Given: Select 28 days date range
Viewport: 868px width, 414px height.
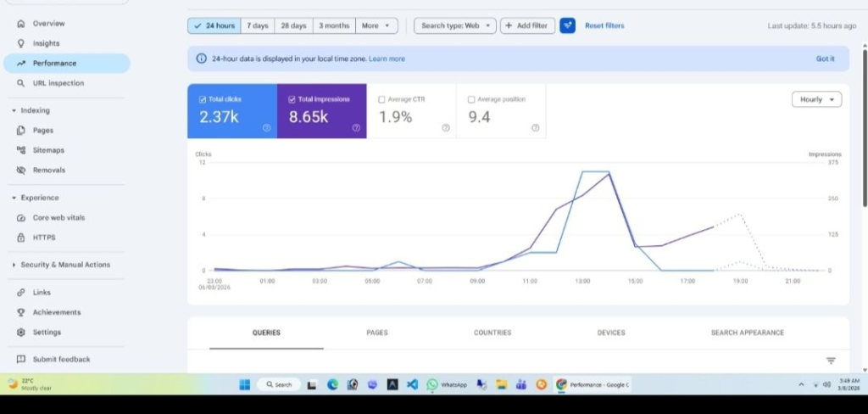Looking at the screenshot, I should pyautogui.click(x=293, y=25).
